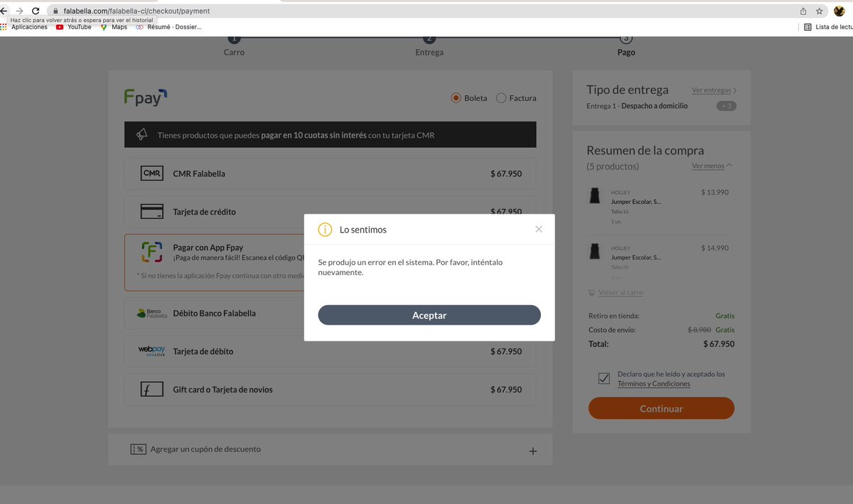This screenshot has height=504, width=853.
Task: Choose Tarjeta de crédito payment method
Action: (330, 212)
